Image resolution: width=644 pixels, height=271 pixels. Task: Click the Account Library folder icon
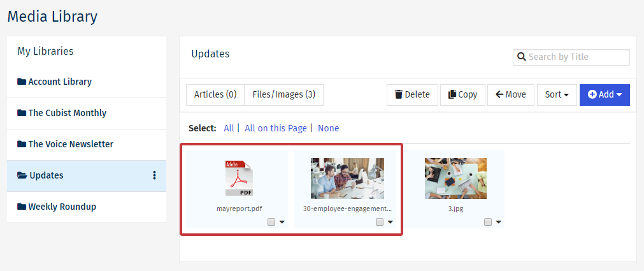22,82
